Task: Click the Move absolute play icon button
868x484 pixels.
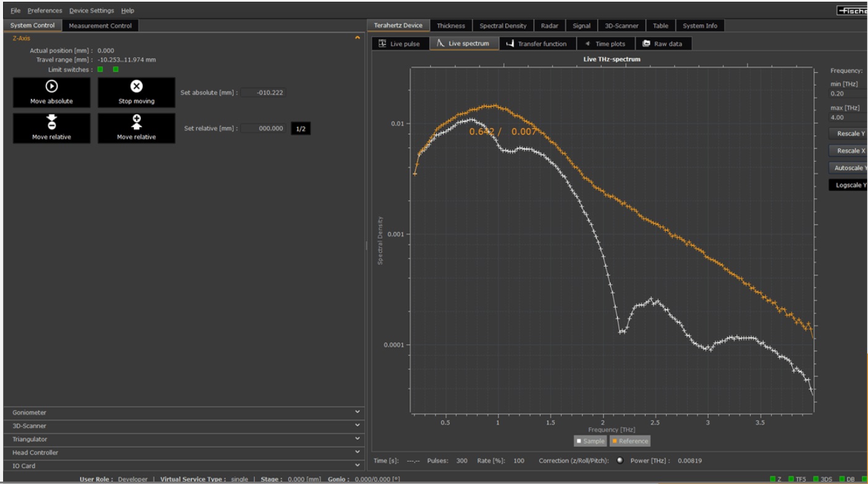Action: point(51,93)
